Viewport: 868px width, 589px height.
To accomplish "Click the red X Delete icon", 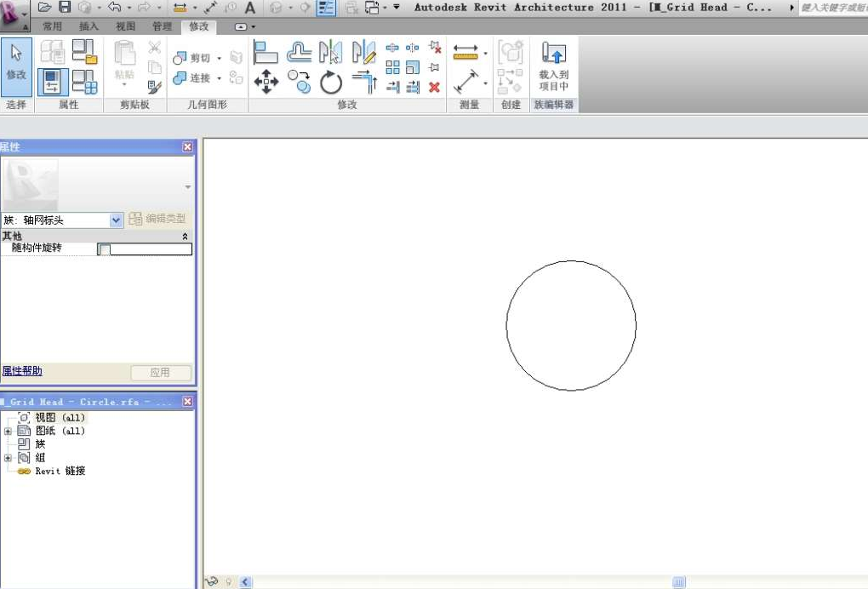I will [x=434, y=87].
